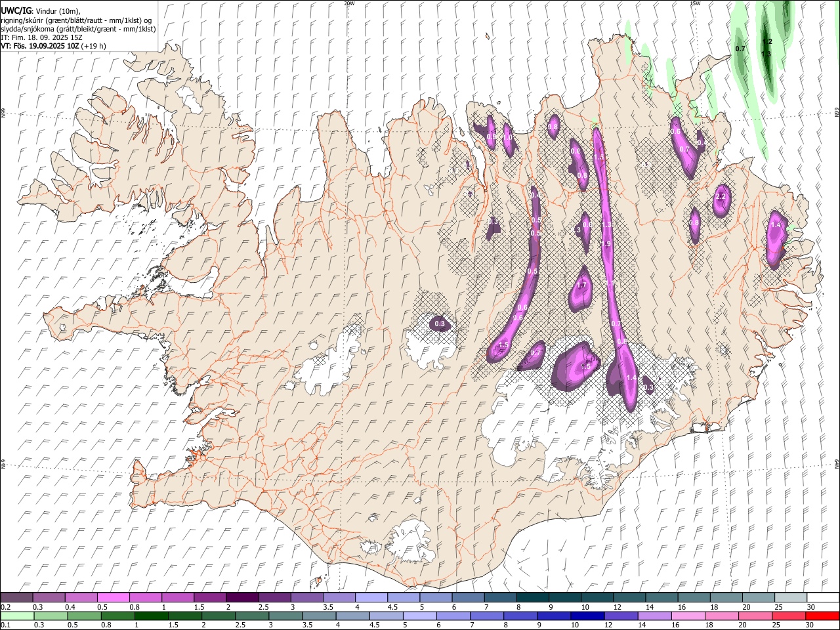
Task: Click the bright red swatch after 30 in bottom legend
Action: (x=822, y=616)
